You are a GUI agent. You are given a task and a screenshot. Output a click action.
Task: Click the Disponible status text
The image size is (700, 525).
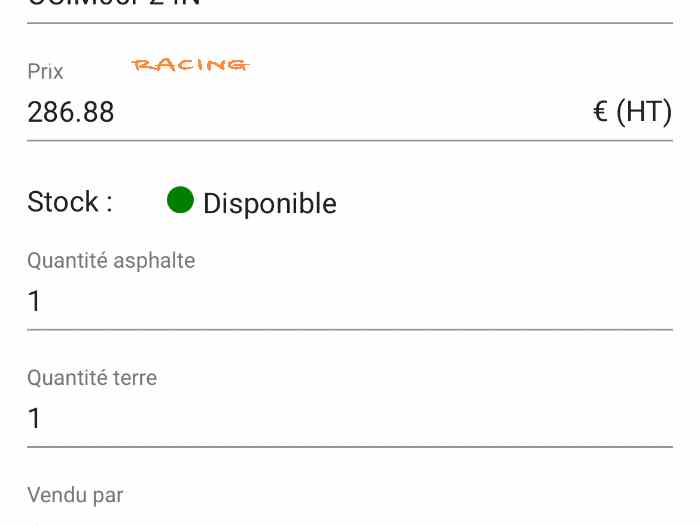pyautogui.click(x=270, y=204)
